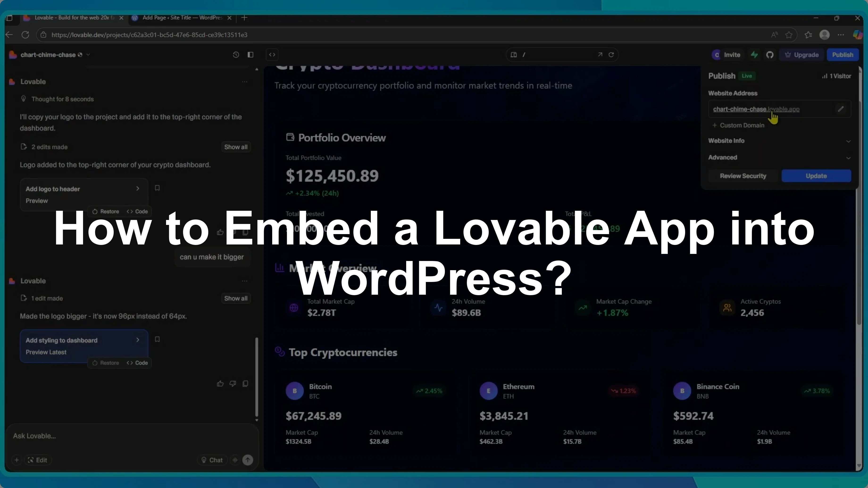Click the browser address bar URL
The height and width of the screenshot is (488, 868).
pyautogui.click(x=150, y=35)
